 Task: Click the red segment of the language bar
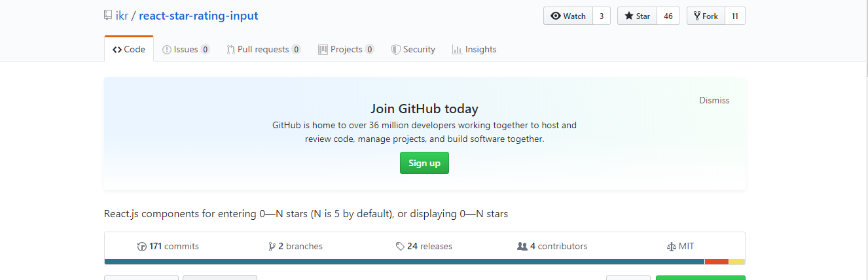(717, 262)
